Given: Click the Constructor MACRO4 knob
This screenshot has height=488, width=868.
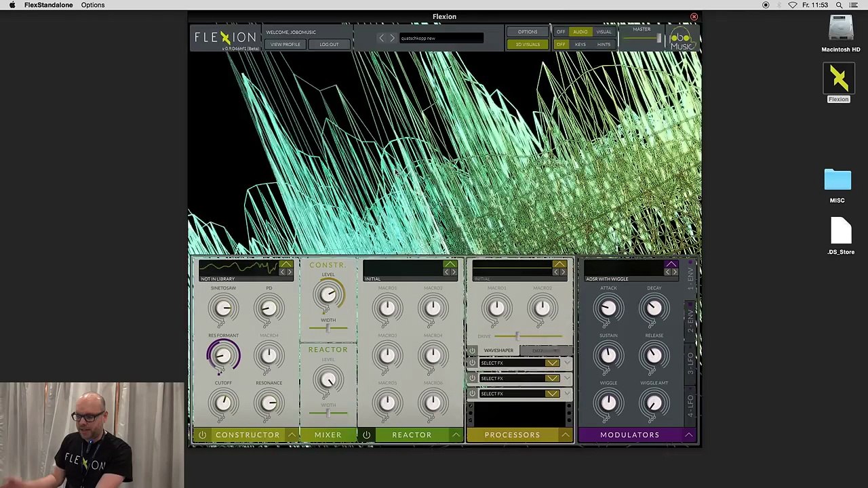Looking at the screenshot, I should (269, 355).
